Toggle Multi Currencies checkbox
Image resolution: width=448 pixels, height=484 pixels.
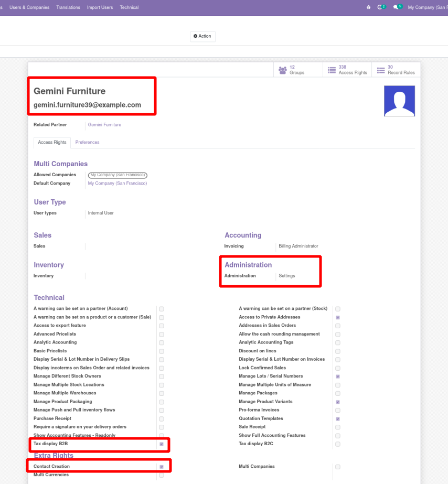tap(162, 476)
